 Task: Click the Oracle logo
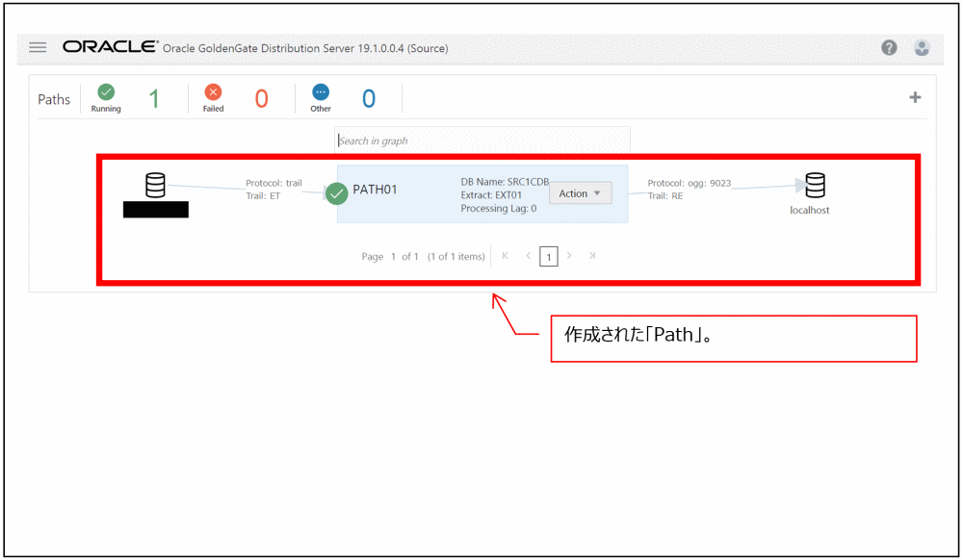[x=111, y=46]
